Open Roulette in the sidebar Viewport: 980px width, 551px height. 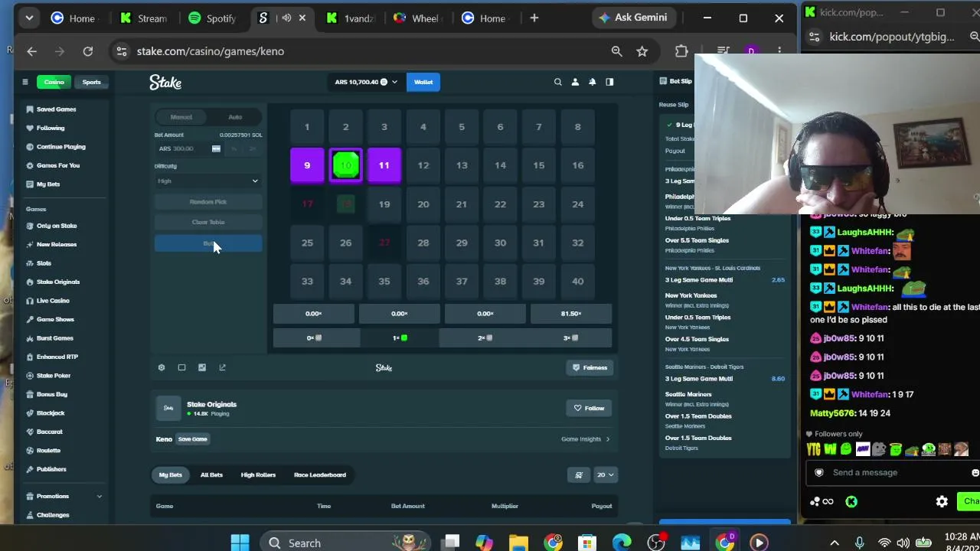pos(48,451)
